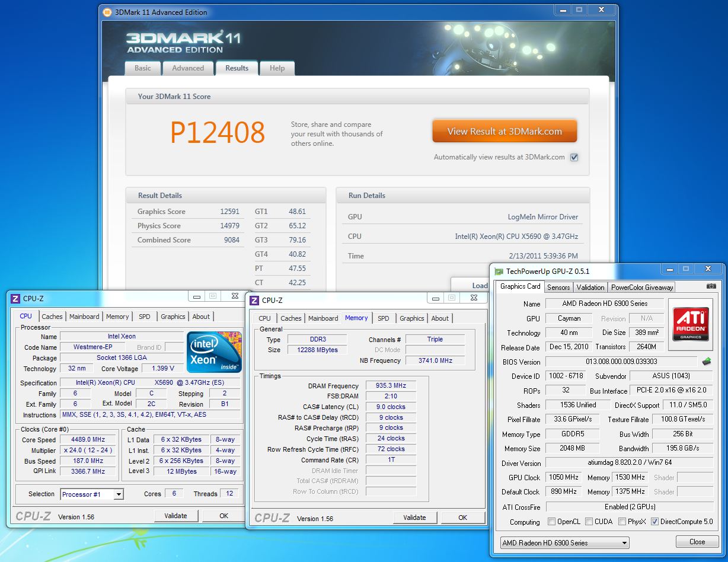Screen dimensions: 728x562
Task: Click the NB Frequency field 3741.0 MHz
Action: point(435,360)
